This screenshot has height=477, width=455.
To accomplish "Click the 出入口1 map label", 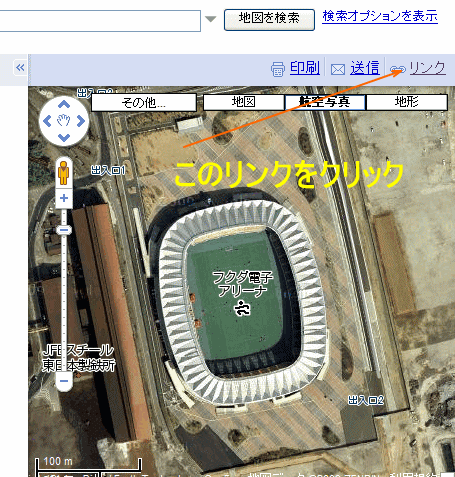I will (x=108, y=170).
